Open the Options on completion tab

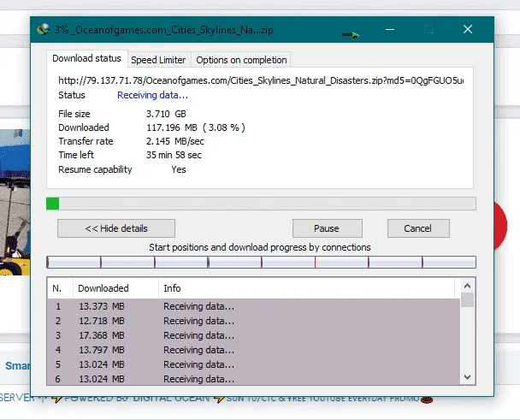(x=241, y=60)
